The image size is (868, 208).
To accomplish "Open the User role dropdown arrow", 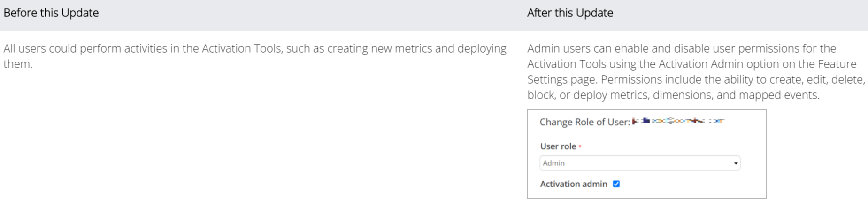I will click(736, 163).
